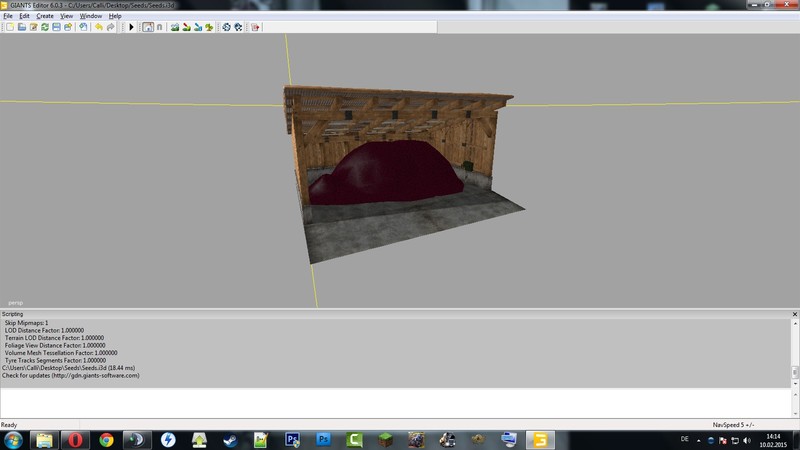This screenshot has height=450, width=800.
Task: Click the Scripting log vertical scrollbar
Action: pos(795,350)
